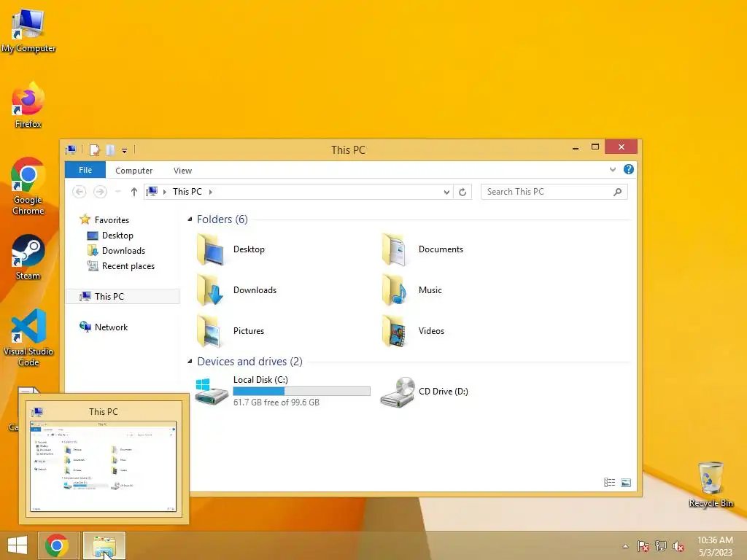Select Network in navigation pane
Image resolution: width=747 pixels, height=560 pixels.
point(104,327)
